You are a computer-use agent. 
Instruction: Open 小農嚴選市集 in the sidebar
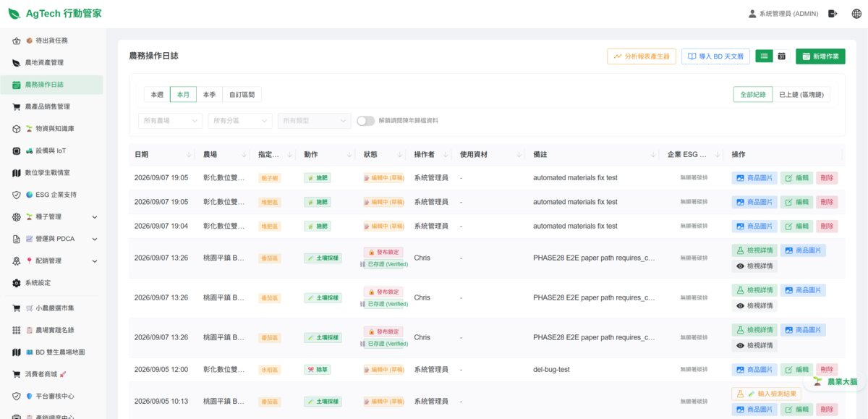(x=51, y=308)
